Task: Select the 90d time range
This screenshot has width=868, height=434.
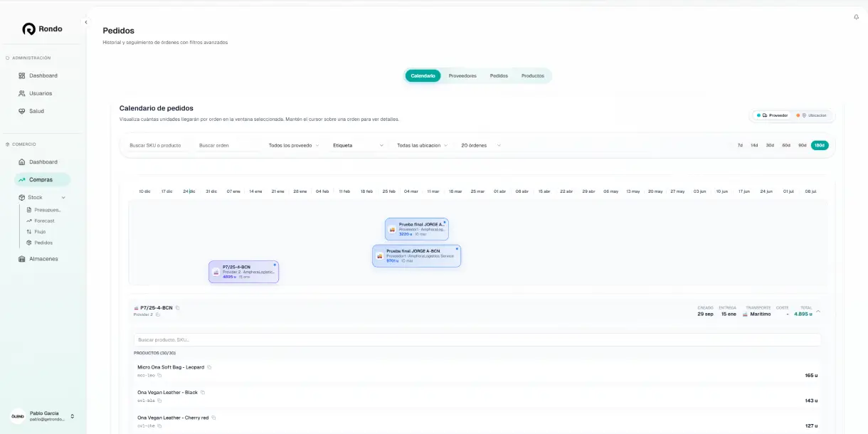Action: (802, 145)
